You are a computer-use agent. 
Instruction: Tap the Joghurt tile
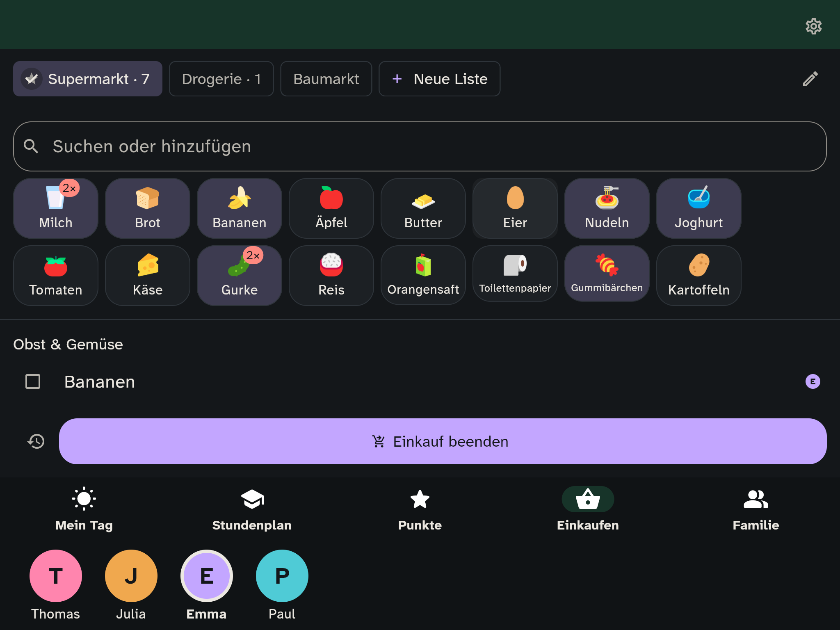point(699,208)
